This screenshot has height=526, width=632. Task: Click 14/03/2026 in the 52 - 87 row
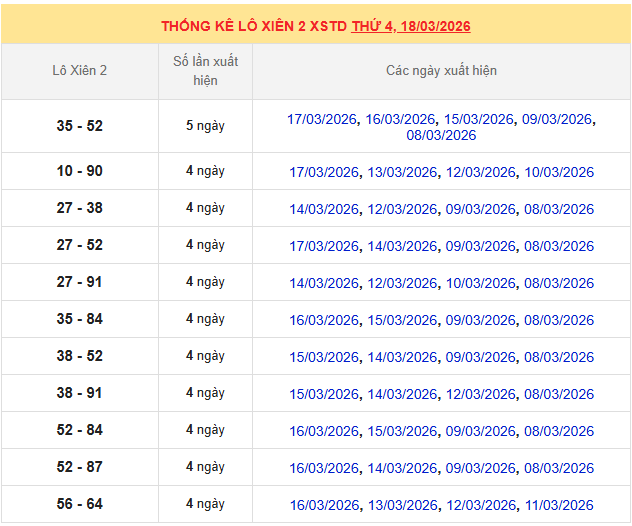(x=402, y=468)
